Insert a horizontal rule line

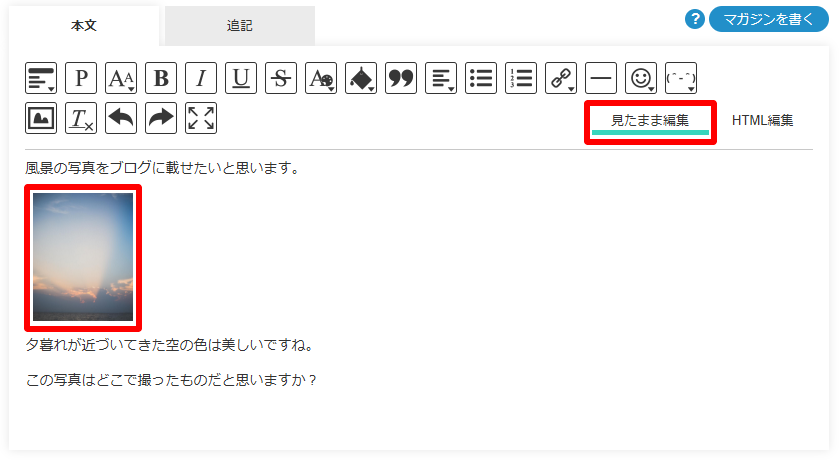pos(601,78)
